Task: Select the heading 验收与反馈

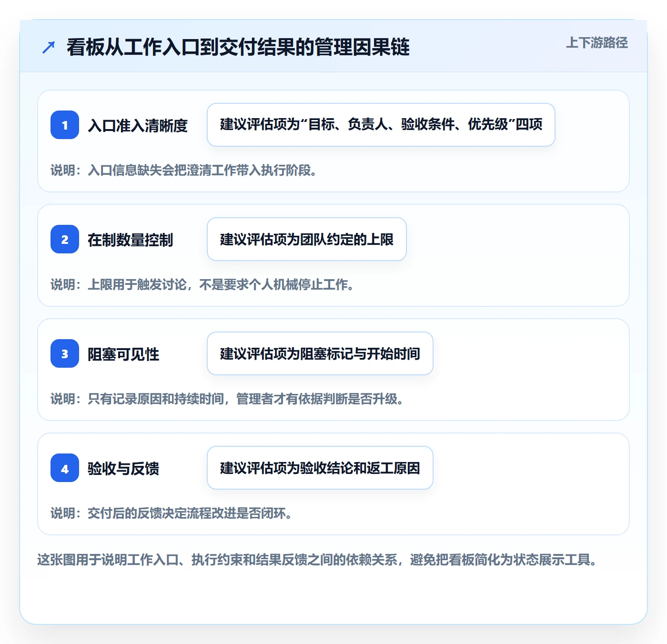Action: click(123, 468)
